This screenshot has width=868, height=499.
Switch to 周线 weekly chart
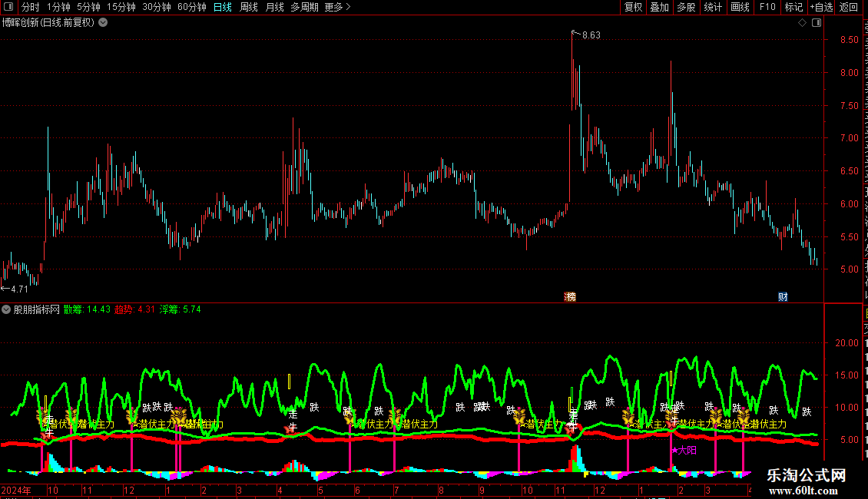click(249, 7)
